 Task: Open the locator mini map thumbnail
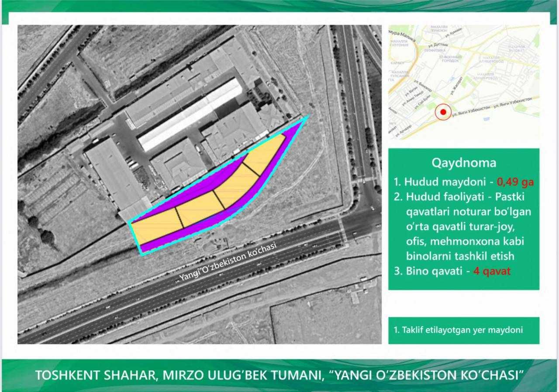tap(464, 82)
